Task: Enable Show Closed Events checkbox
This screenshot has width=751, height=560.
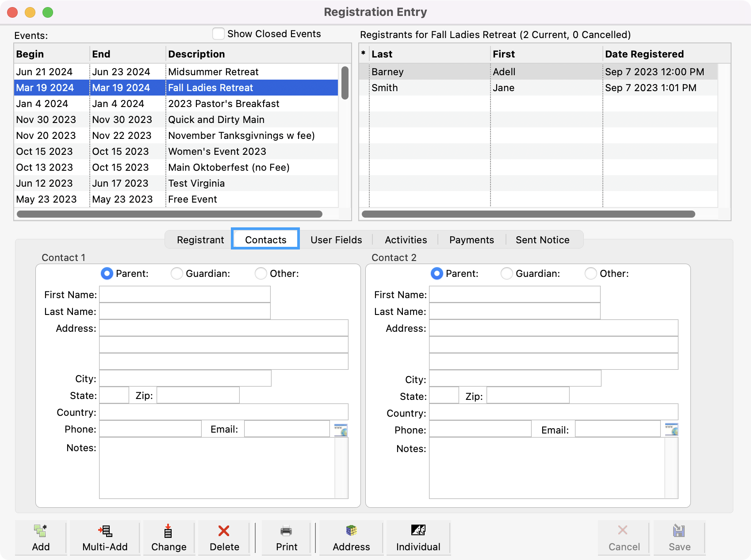Action: pos(218,34)
